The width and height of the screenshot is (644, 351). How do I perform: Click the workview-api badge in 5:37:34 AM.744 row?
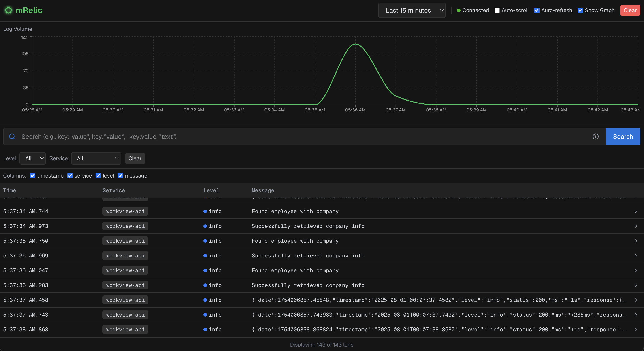pyautogui.click(x=125, y=211)
